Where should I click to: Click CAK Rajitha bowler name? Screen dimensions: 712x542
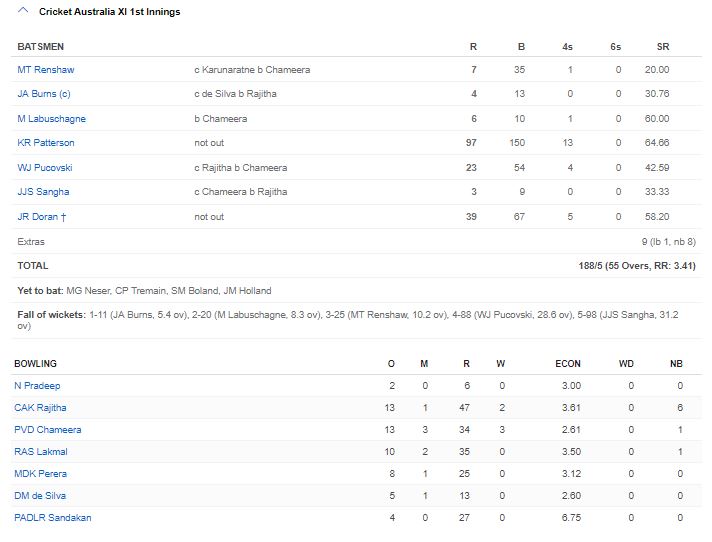(x=41, y=408)
